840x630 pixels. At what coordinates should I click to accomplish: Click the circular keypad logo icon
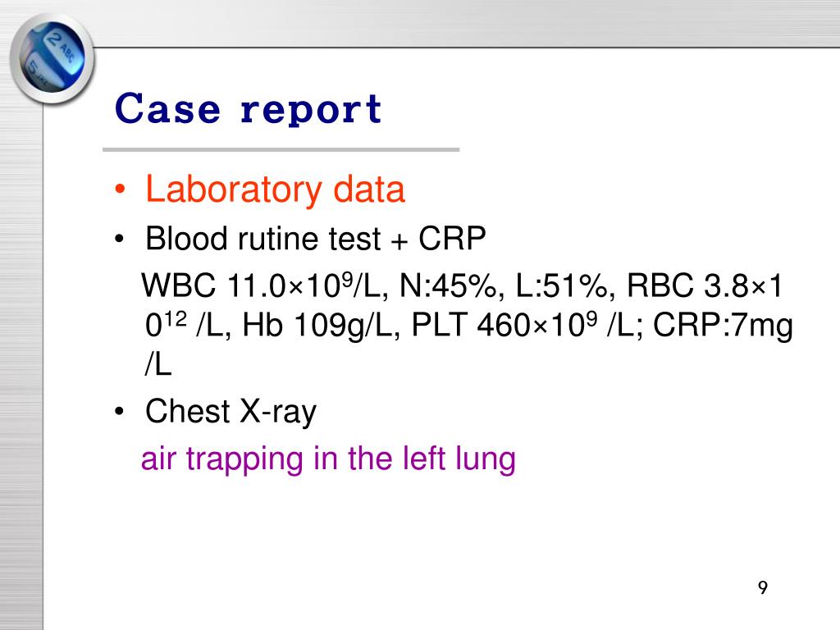[x=52, y=58]
